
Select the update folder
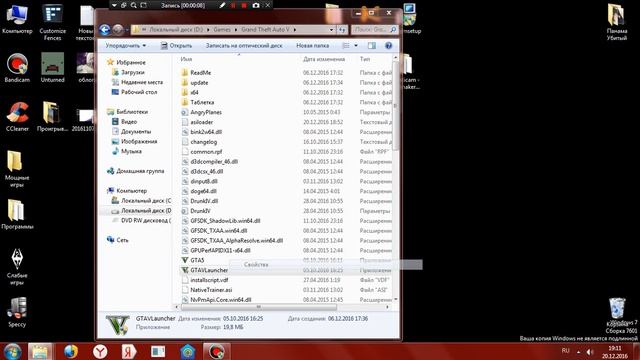(x=199, y=82)
